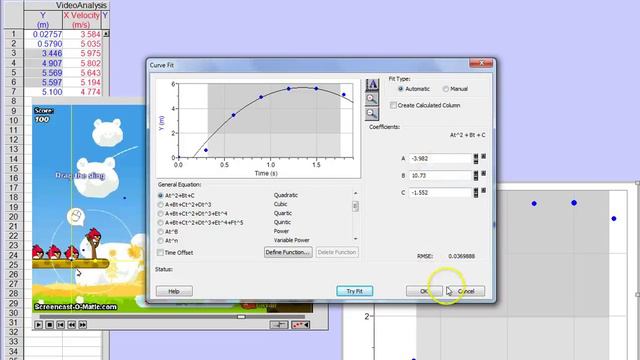Click row number 12 in the data table

[x=13, y=140]
